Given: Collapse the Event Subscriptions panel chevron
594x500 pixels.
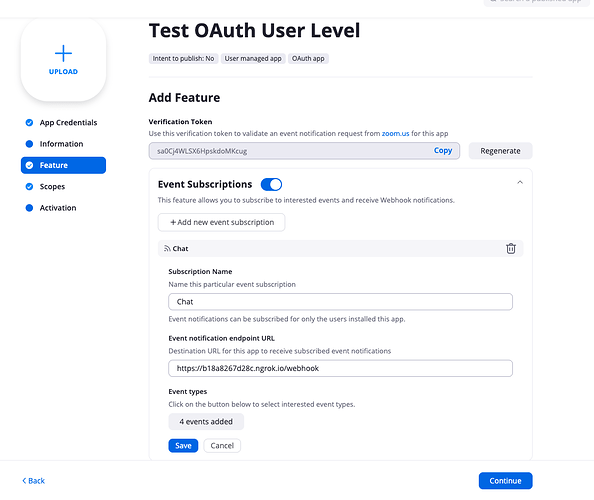Looking at the screenshot, I should point(520,183).
